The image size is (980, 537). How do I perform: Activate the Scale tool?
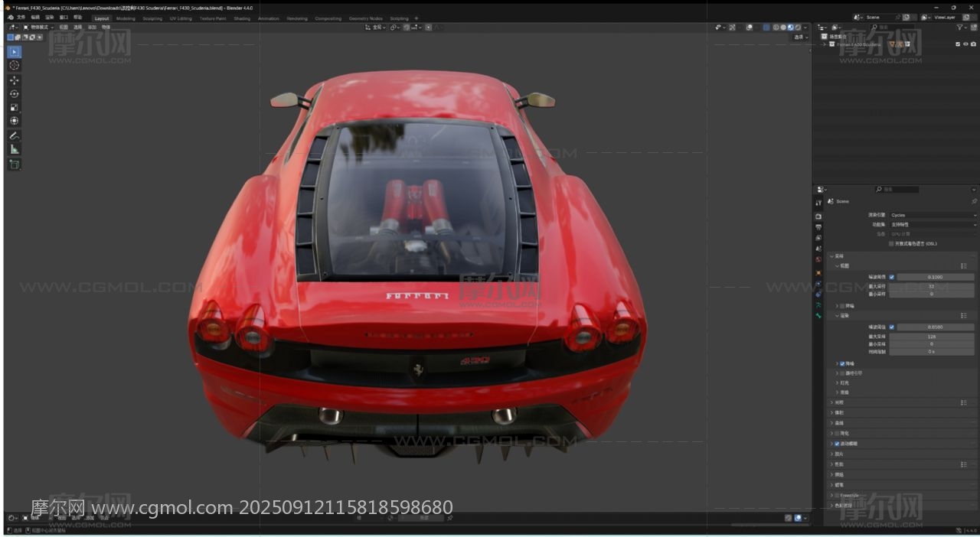pos(15,108)
